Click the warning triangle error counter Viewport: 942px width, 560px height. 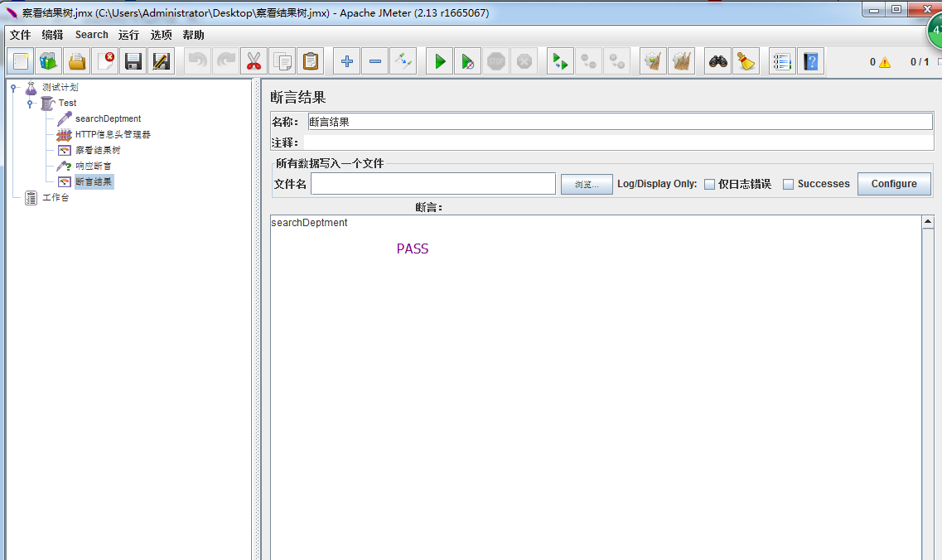point(884,62)
